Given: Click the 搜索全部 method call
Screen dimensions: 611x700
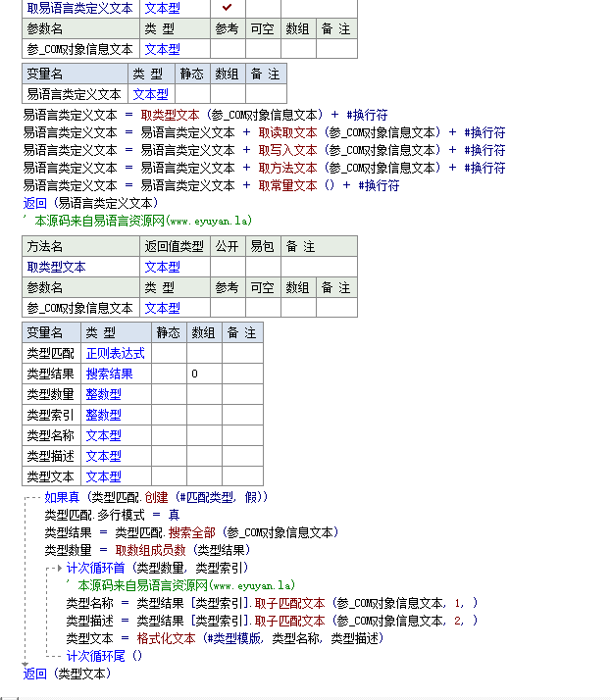Looking at the screenshot, I should click(x=192, y=532).
